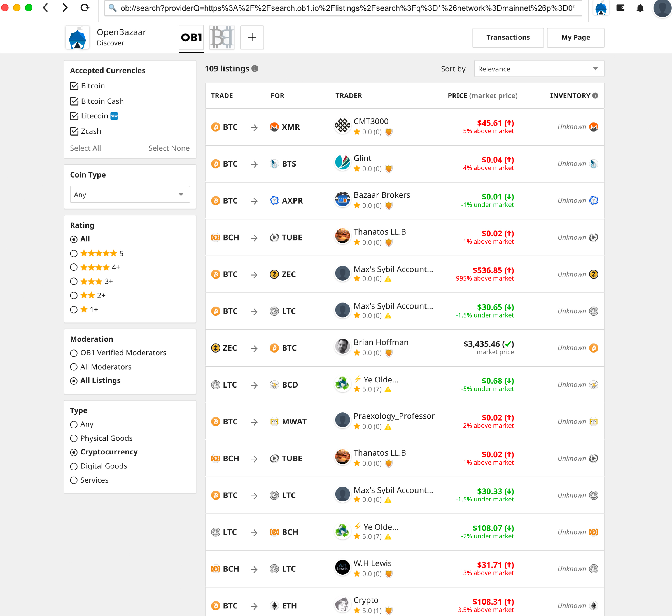Open the OpenBazaar home logo
Viewport: 672px width, 616px height.
(77, 37)
